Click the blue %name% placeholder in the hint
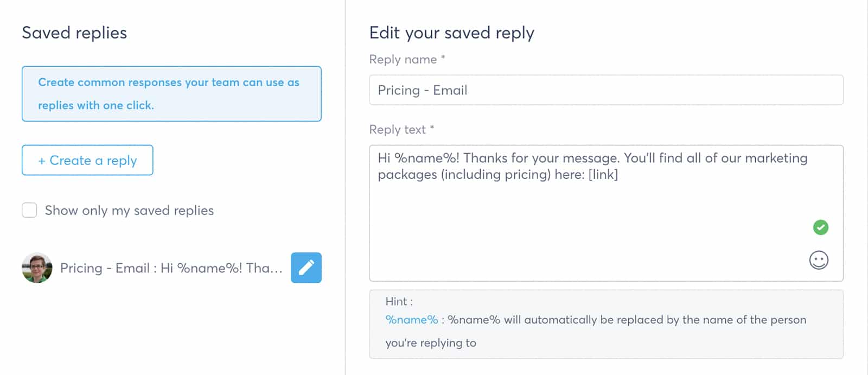This screenshot has height=375, width=868. coord(412,320)
